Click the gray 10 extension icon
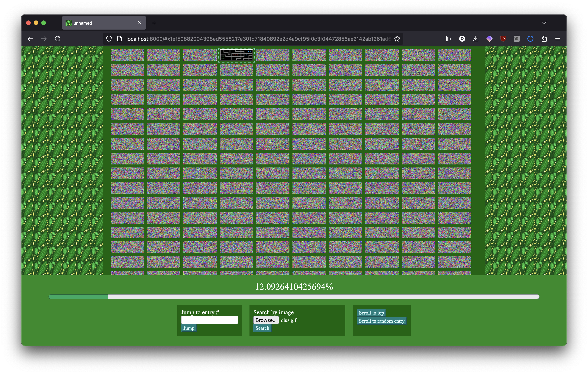The width and height of the screenshot is (588, 374). (517, 39)
